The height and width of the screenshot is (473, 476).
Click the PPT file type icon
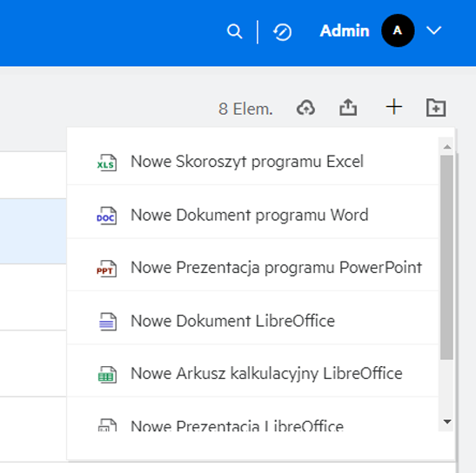(106, 269)
